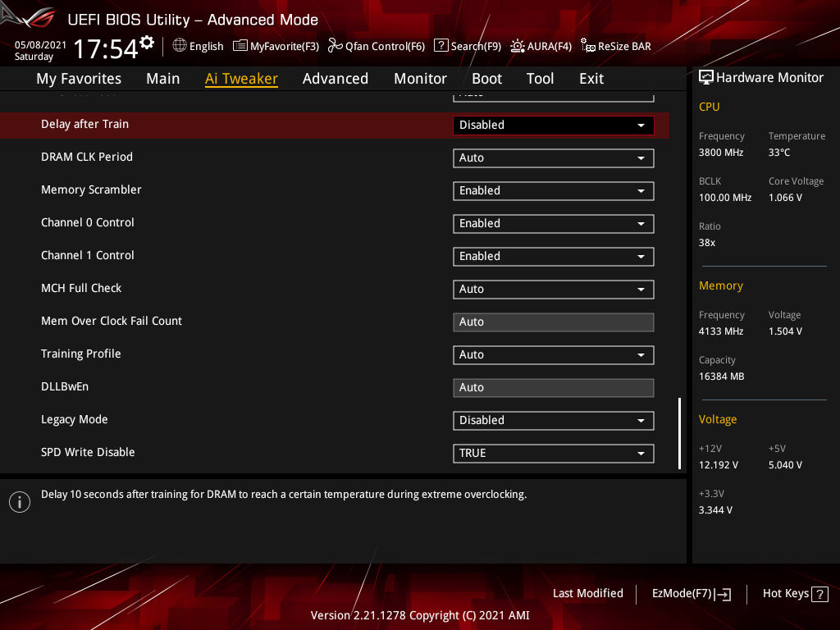Open the Delay after Train dropdown
The width and height of the screenshot is (840, 630).
tap(554, 126)
